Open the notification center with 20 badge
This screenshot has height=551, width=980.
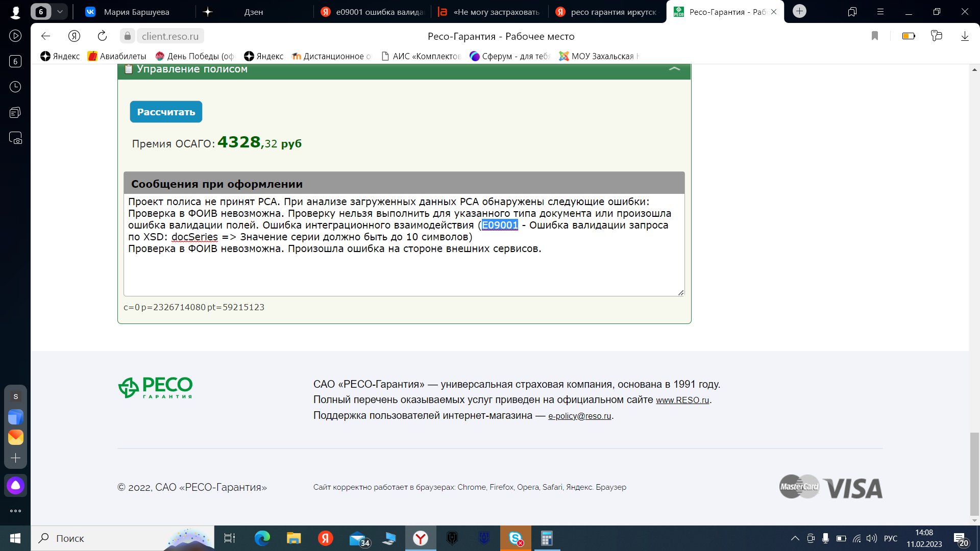pos(962,539)
